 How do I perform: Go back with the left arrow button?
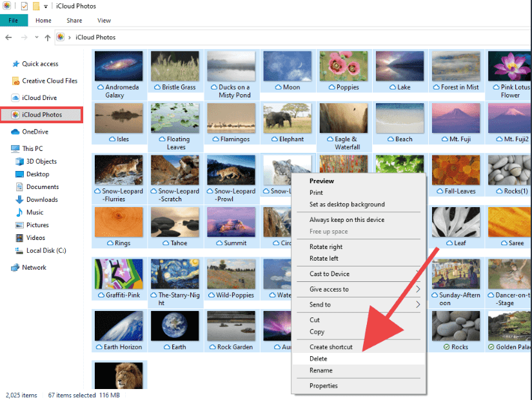[x=8, y=37]
